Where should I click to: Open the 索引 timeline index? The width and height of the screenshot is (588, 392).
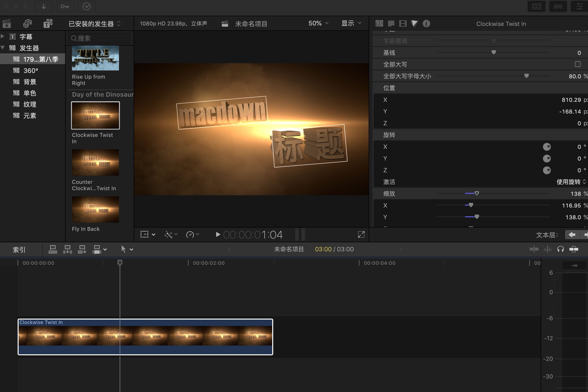(19, 250)
